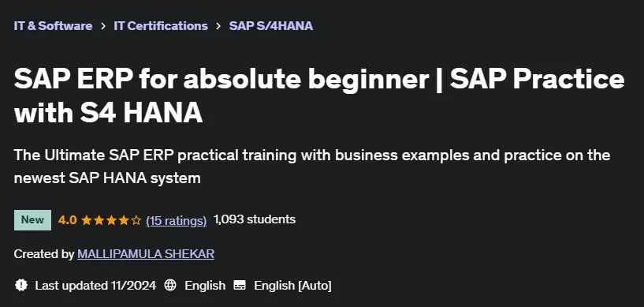This screenshot has width=644, height=307.
Task: Click the 4.0 rating score
Action: coord(67,220)
